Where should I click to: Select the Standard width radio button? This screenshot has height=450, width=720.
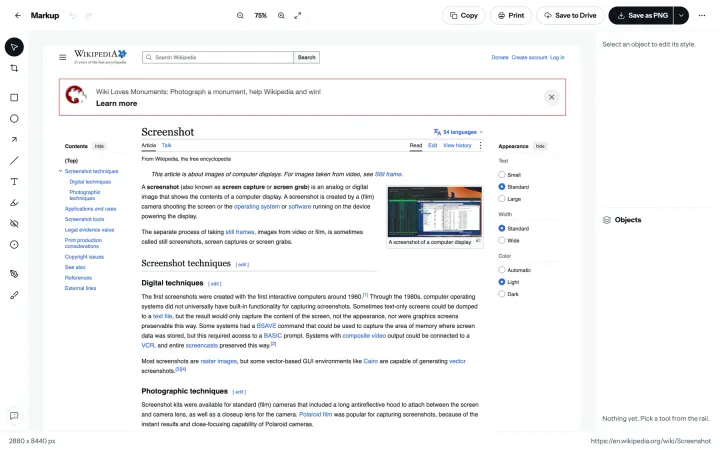click(501, 228)
